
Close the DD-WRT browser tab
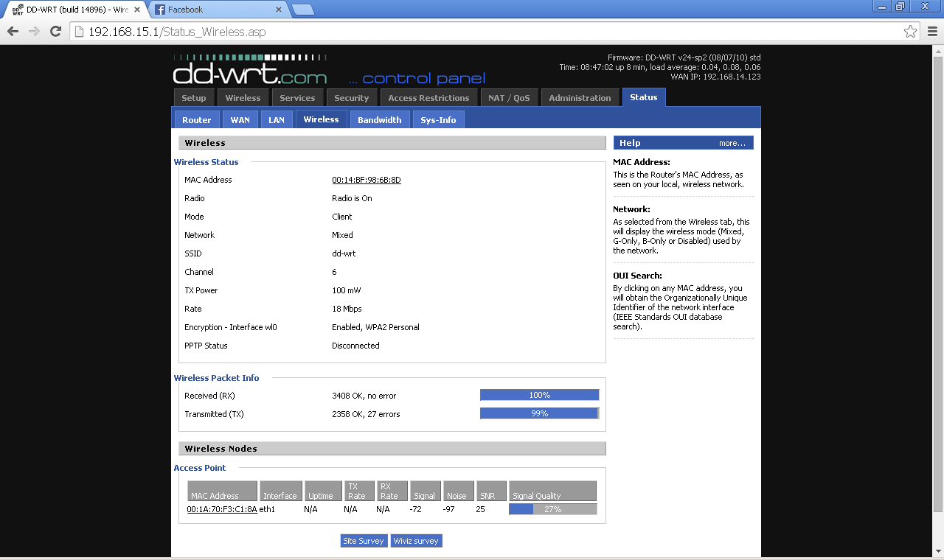(137, 10)
